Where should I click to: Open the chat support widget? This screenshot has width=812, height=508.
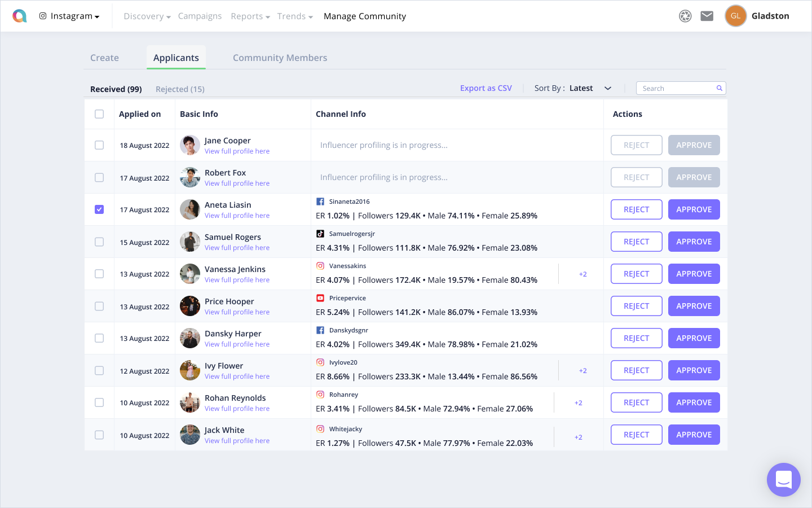784,480
